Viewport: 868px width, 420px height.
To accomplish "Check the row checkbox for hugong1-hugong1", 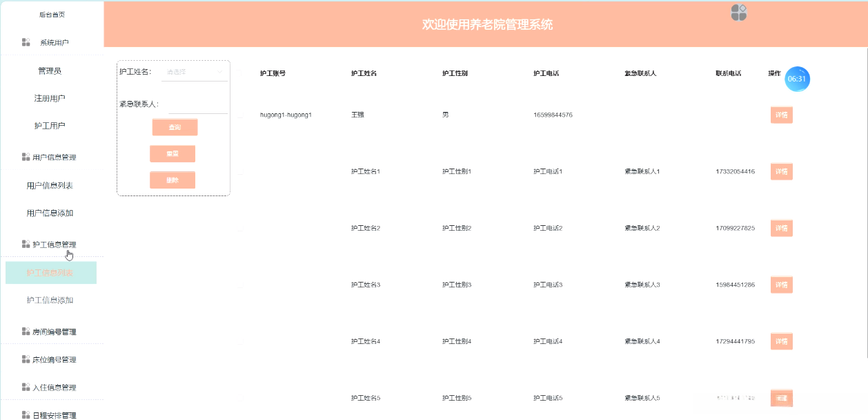I will [240, 117].
